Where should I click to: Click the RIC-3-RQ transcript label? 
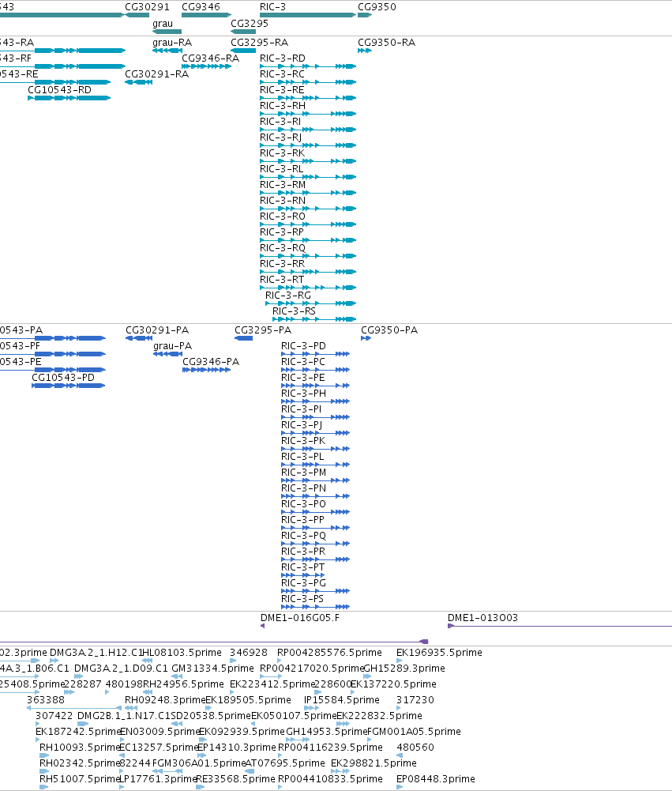(283, 248)
